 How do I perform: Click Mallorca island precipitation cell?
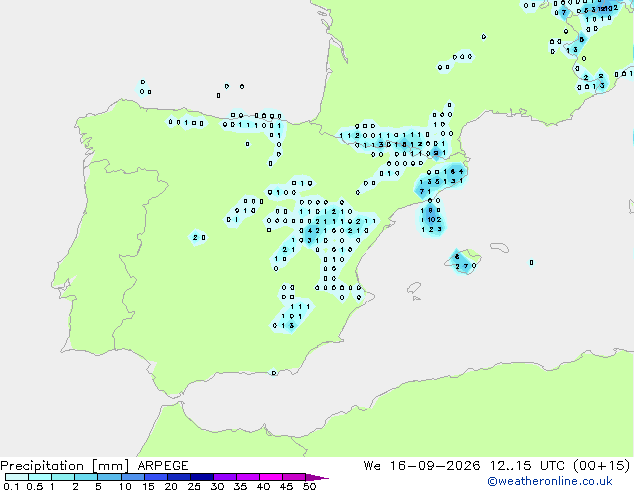point(464,262)
